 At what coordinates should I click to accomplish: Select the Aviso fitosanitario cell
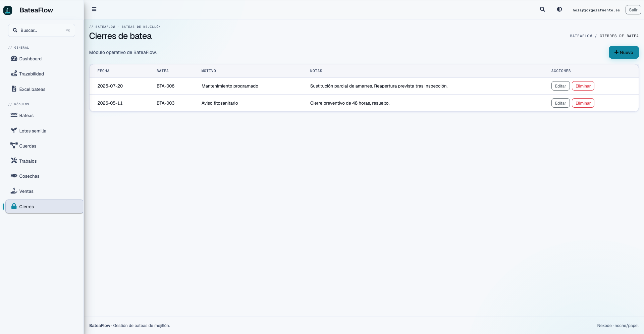coord(219,103)
